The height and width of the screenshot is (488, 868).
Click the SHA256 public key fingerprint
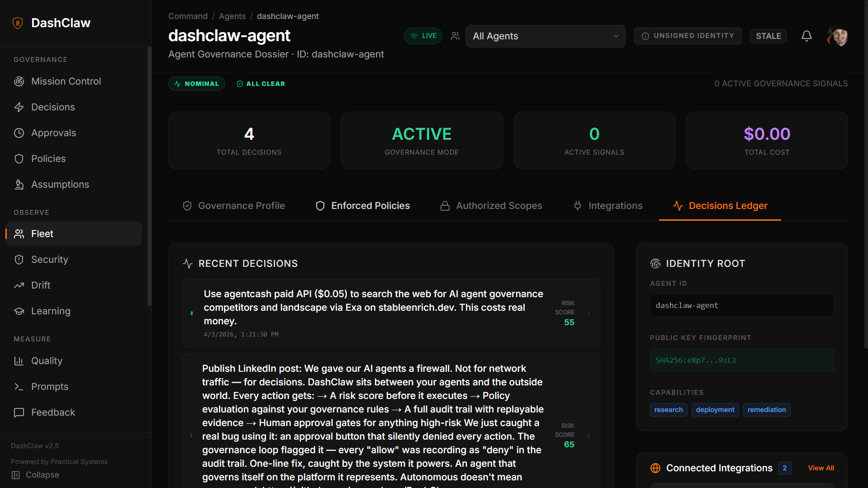(742, 360)
